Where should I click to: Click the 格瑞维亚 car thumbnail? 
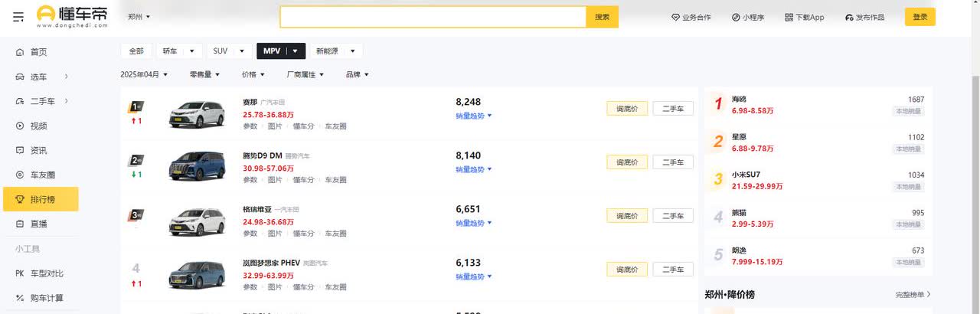click(x=197, y=221)
